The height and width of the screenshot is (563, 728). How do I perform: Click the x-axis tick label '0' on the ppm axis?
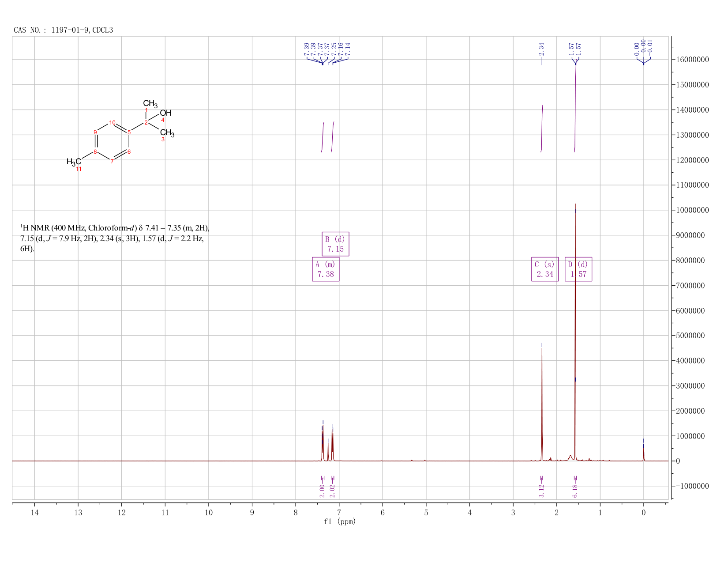pyautogui.click(x=644, y=513)
